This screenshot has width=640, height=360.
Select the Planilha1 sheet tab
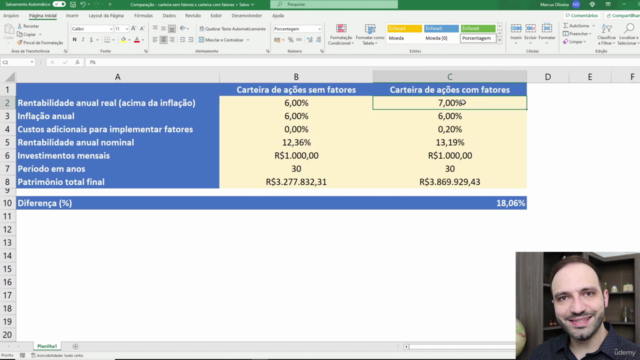click(47, 346)
